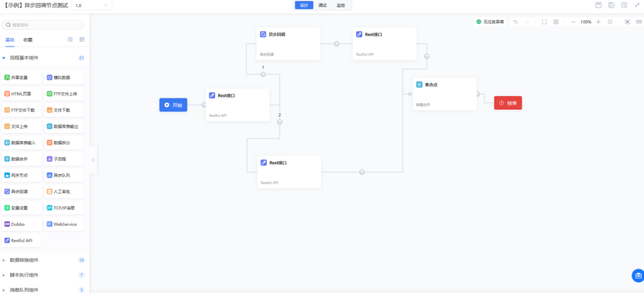Click the auto-layout icon in canvas toolbar

(x=556, y=22)
